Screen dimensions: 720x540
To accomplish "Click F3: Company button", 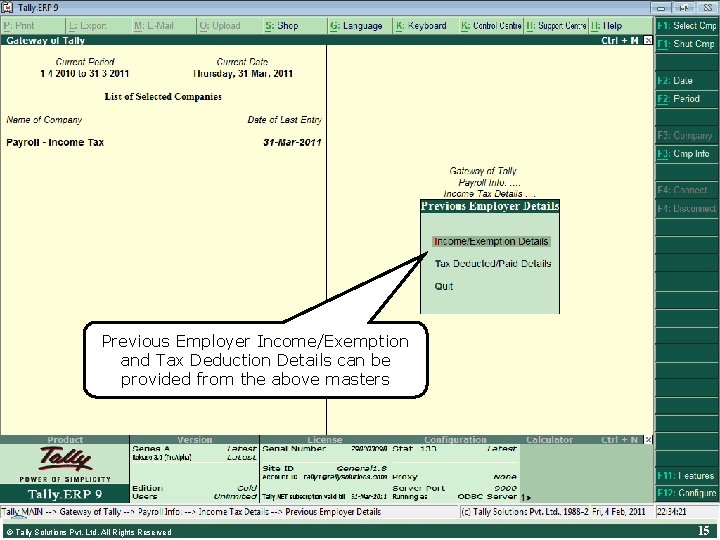I will [687, 135].
